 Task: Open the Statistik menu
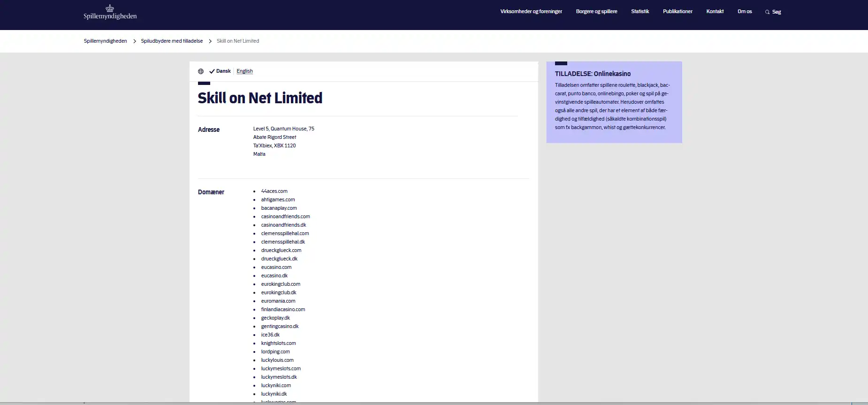640,12
